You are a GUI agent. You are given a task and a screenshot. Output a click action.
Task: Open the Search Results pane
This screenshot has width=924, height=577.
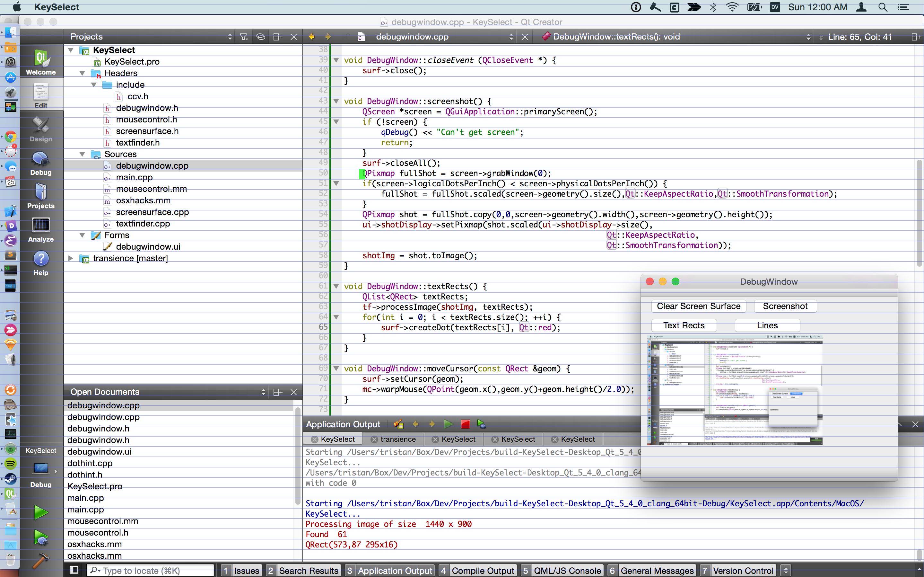[303, 571]
